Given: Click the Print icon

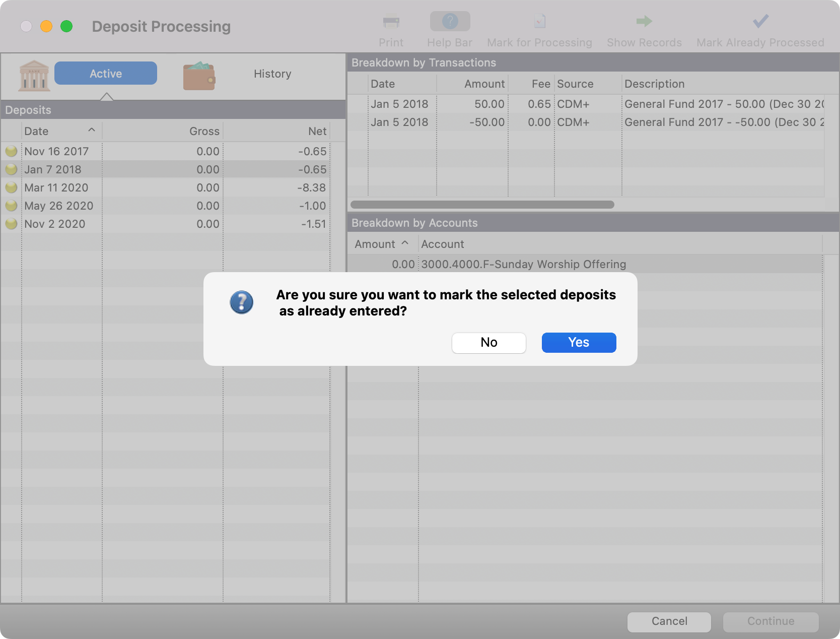Looking at the screenshot, I should coord(391,21).
